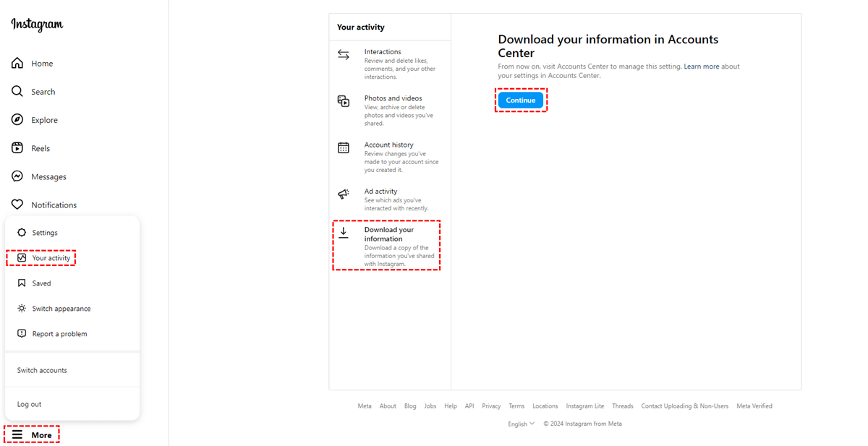The width and height of the screenshot is (868, 446).
Task: Click the © 2024 Instagram from Meta text
Action: pos(583,424)
